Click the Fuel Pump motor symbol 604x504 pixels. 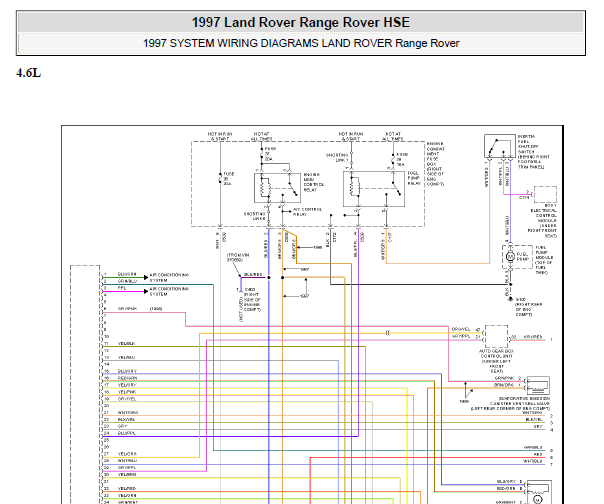510,256
